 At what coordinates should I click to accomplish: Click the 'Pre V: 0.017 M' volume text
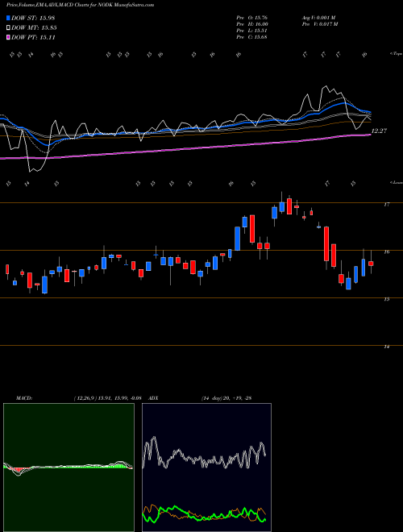pyautogui.click(x=319, y=23)
